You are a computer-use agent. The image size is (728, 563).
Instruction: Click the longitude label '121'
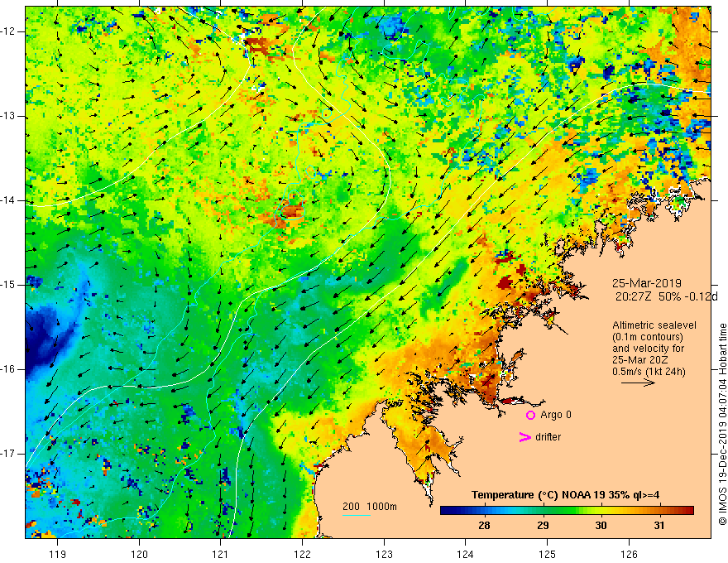[x=221, y=554]
